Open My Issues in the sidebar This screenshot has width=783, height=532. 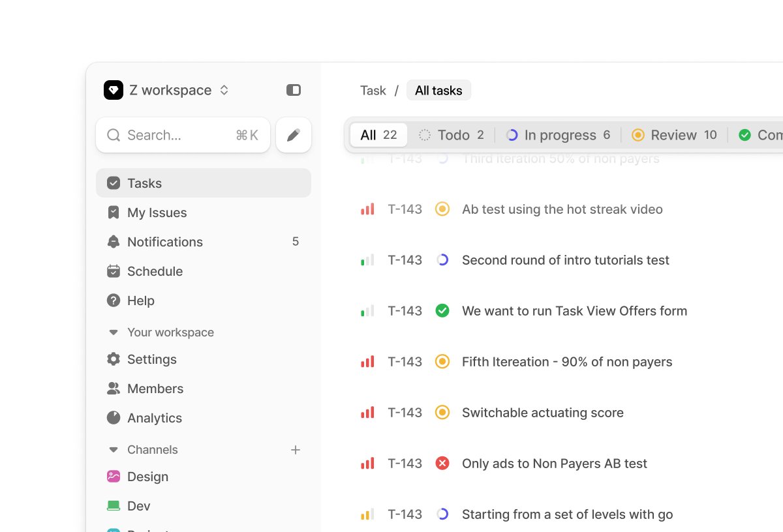point(204,213)
